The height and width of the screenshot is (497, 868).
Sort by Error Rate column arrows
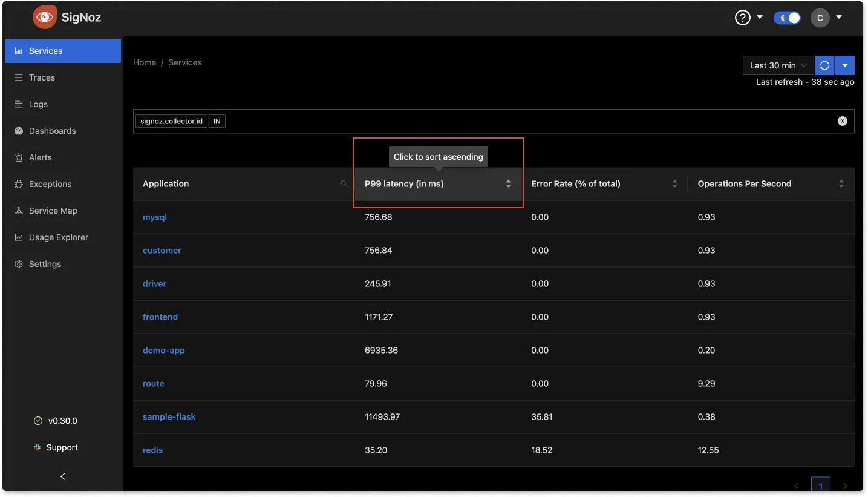pos(674,184)
